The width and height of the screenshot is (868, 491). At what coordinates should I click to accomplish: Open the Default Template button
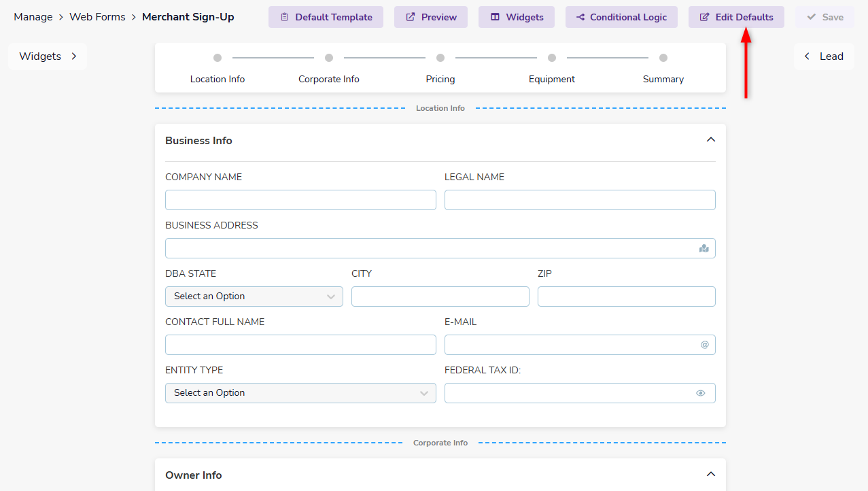326,17
